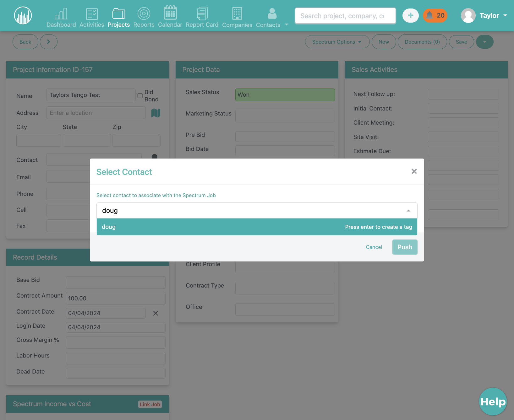This screenshot has width=514, height=420.
Task: Open Report Card document icon
Action: [202, 13]
